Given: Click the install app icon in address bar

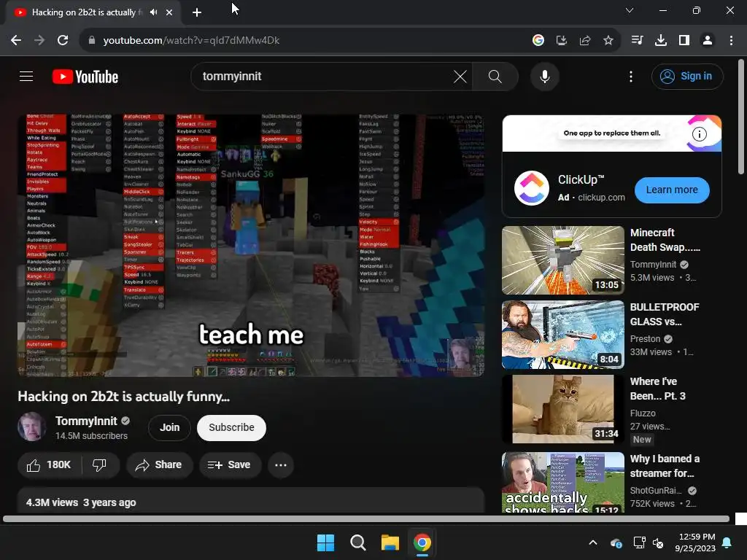Looking at the screenshot, I should pyautogui.click(x=561, y=41).
